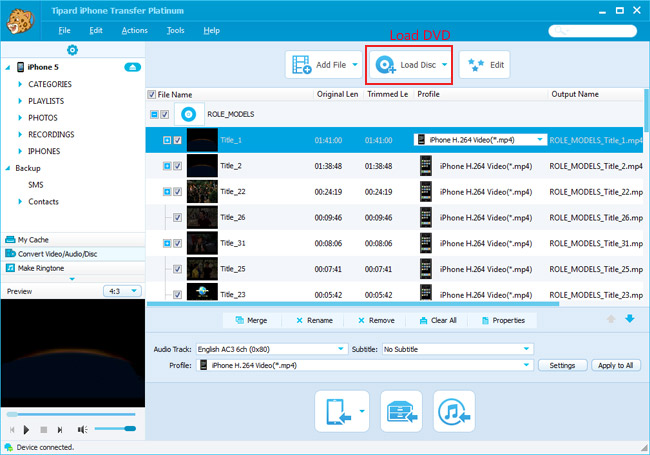Image resolution: width=650 pixels, height=455 pixels.
Task: Expand the PLAYLISTS tree node
Action: coord(19,101)
